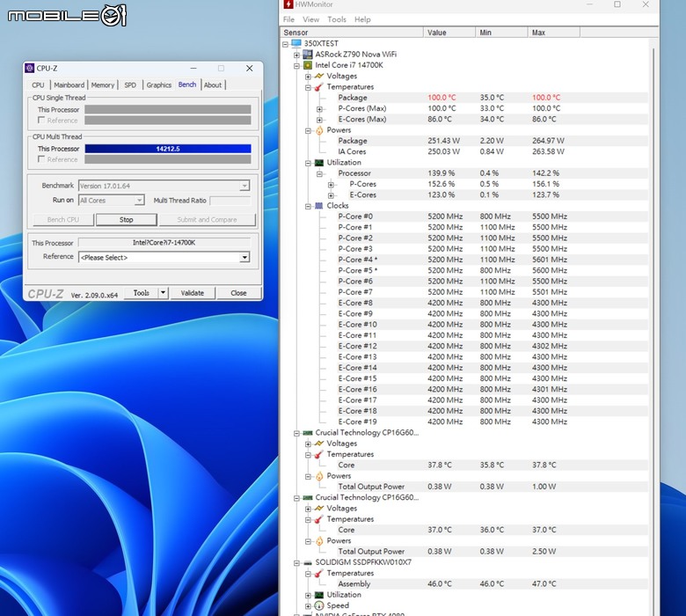Expand the P-Cores utilization node
The height and width of the screenshot is (616, 686).
point(331,184)
